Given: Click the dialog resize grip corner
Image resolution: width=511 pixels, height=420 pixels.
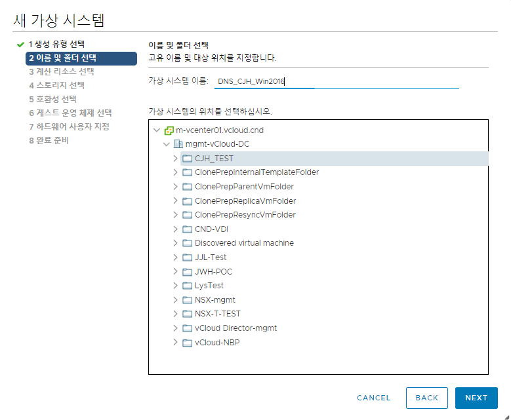Looking at the screenshot, I should click(507, 417).
